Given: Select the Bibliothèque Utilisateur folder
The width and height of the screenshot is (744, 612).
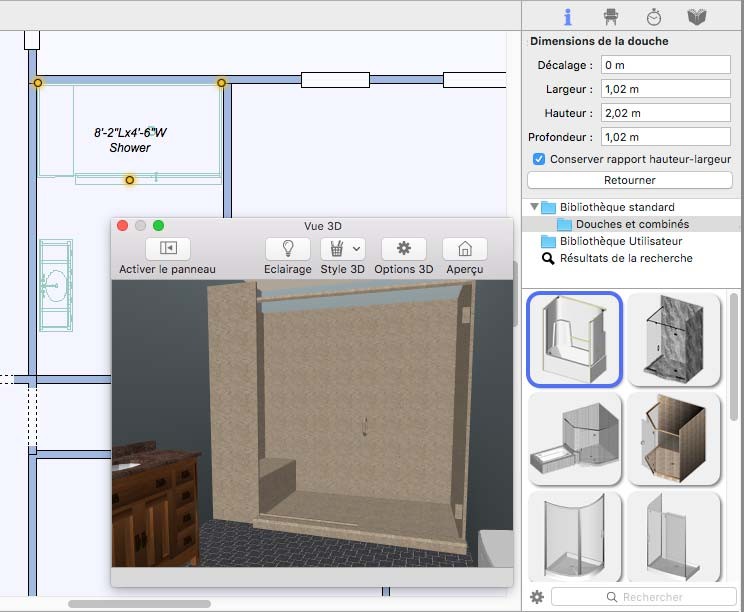Looking at the screenshot, I should (620, 241).
